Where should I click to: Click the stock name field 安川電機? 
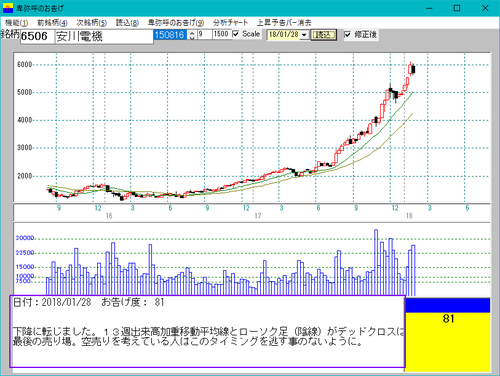[104, 36]
